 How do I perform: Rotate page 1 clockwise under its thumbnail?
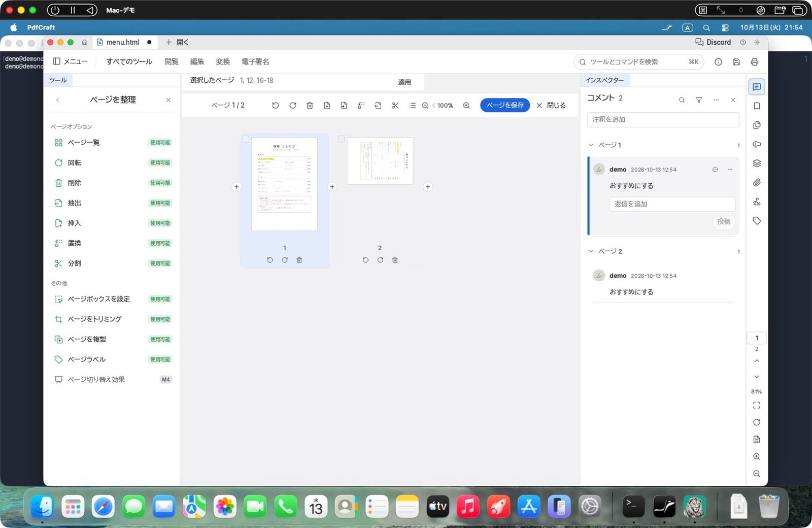285,260
